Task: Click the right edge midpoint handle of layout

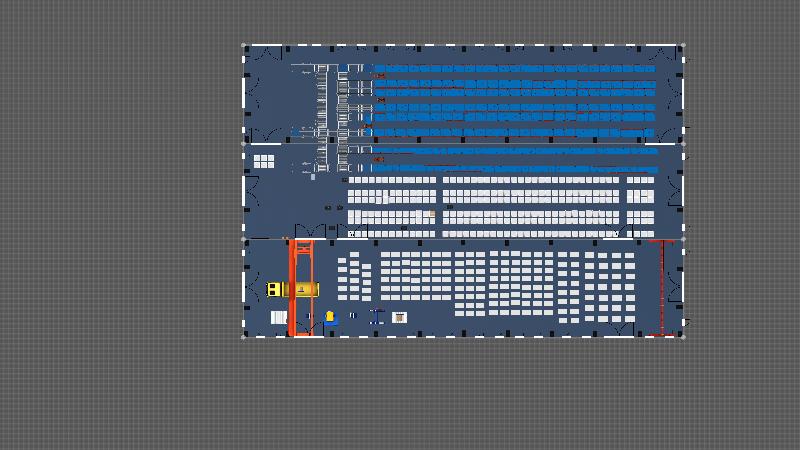Action: tap(682, 191)
